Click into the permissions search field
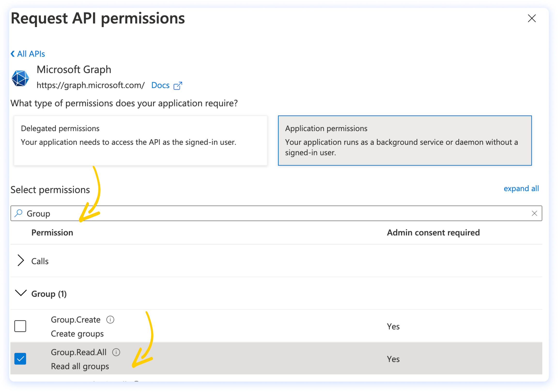The height and width of the screenshot is (392, 558). pos(267,213)
